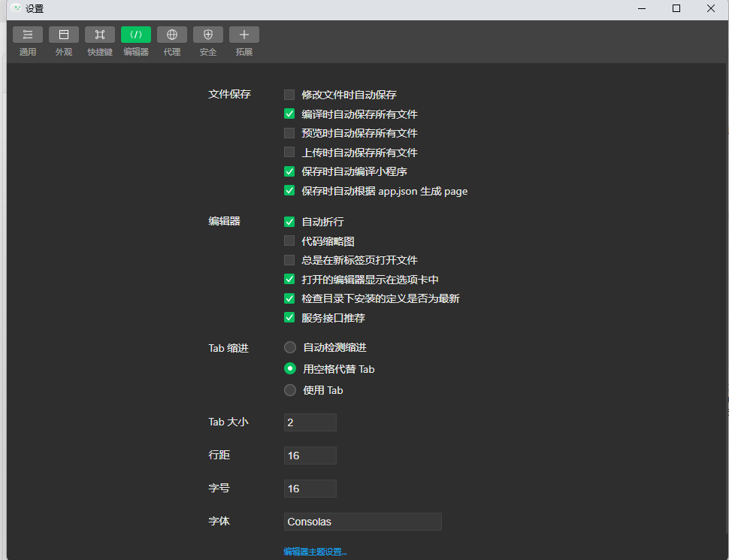The height and width of the screenshot is (560, 729).
Task: Uncheck 保存时自动根据 app.json 生成 page
Action: (289, 191)
